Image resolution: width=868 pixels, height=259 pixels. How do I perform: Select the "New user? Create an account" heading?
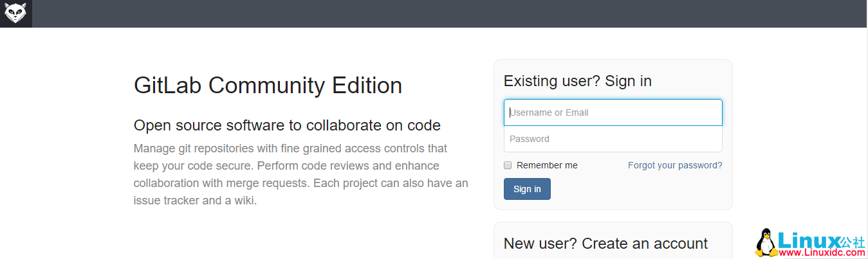pyautogui.click(x=605, y=244)
